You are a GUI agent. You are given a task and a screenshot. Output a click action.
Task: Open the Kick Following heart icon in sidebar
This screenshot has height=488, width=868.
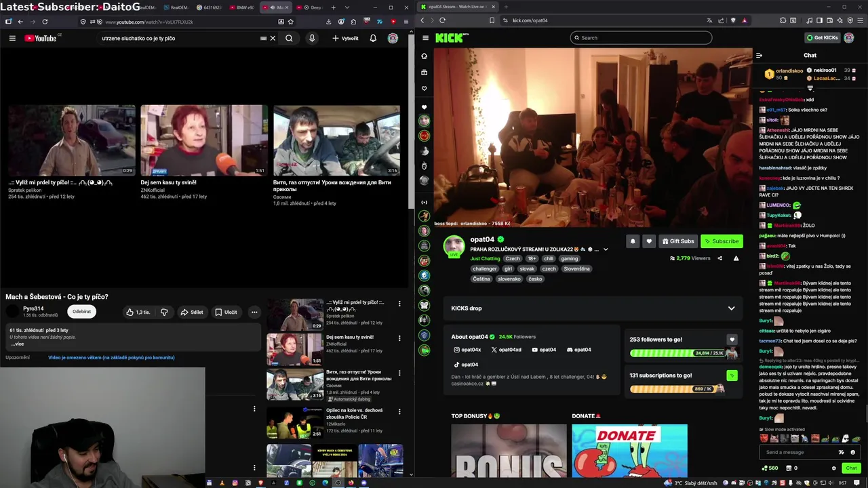[x=425, y=89]
